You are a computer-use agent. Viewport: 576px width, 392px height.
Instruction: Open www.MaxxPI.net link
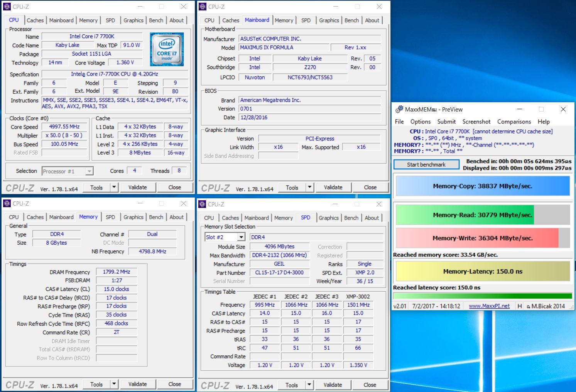489,306
